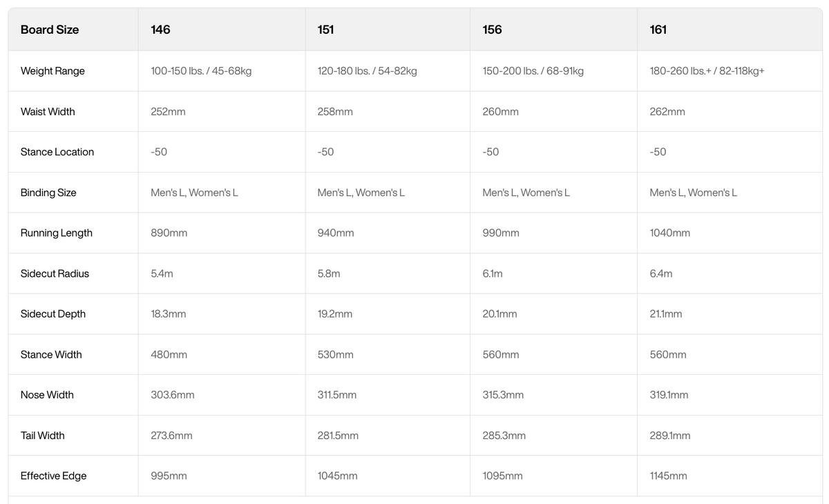Click the 258mm waist width value

click(335, 112)
